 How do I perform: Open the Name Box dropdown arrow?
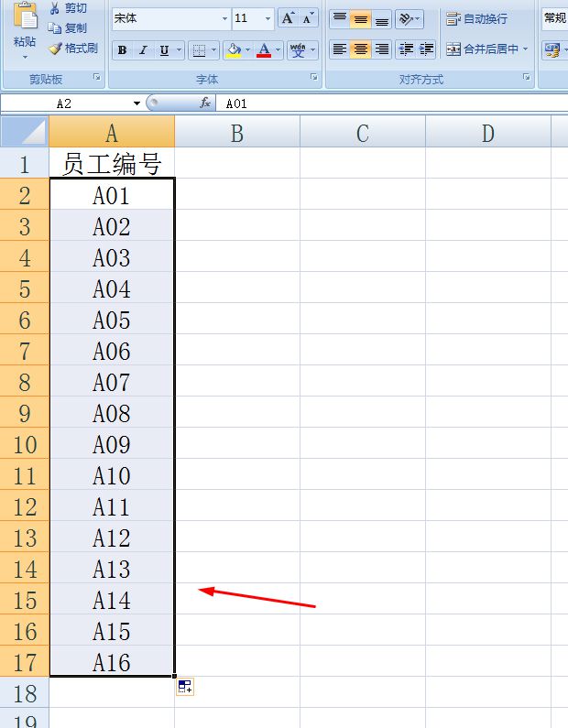pos(137,103)
